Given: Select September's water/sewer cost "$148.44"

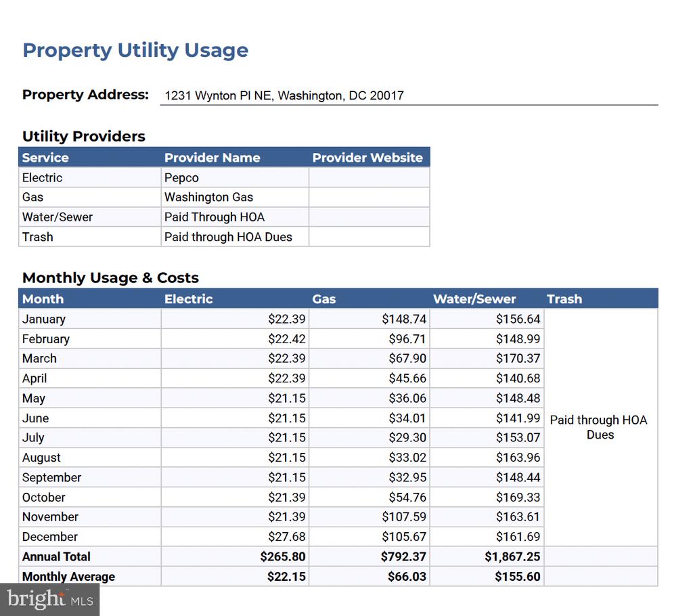Looking at the screenshot, I should (x=518, y=478).
